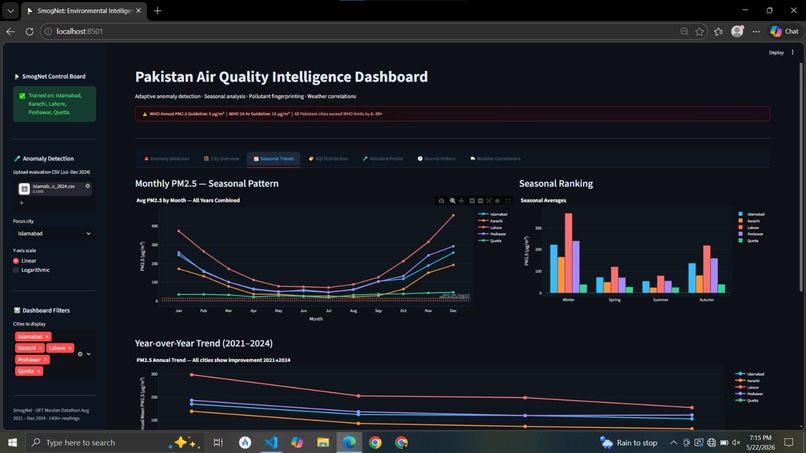Click Reset axes icon on monthly chart toolbar
This screenshot has height=453, width=806.
coord(497,201)
